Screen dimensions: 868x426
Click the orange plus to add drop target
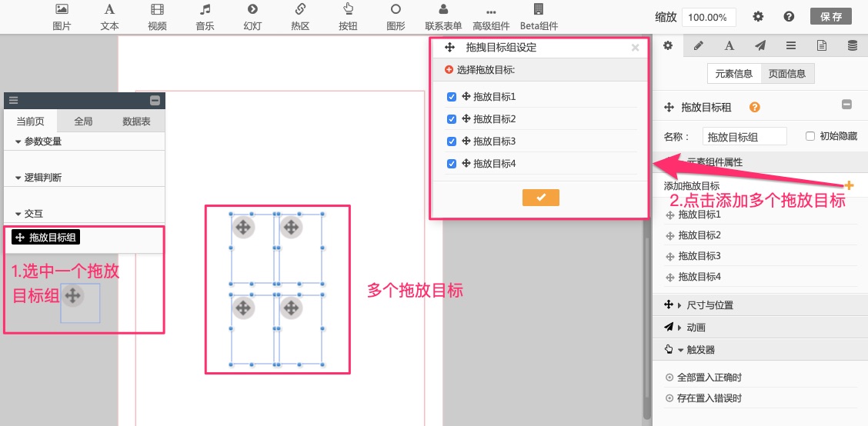849,185
